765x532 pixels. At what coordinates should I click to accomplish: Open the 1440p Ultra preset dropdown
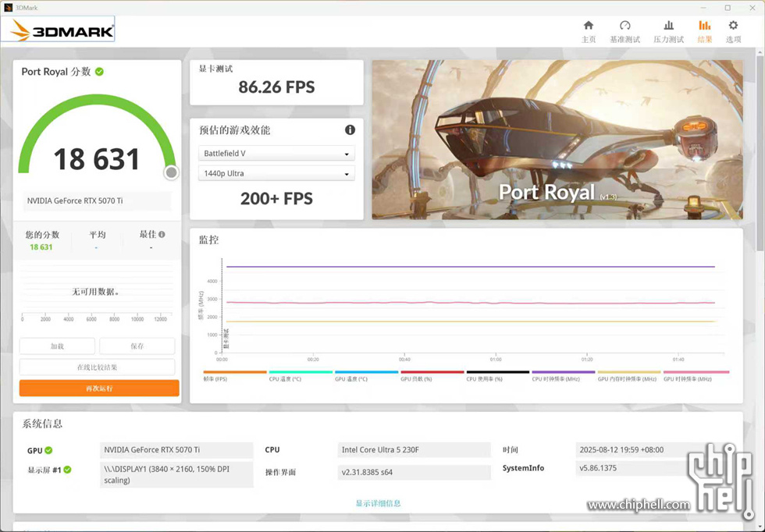pyautogui.click(x=276, y=173)
